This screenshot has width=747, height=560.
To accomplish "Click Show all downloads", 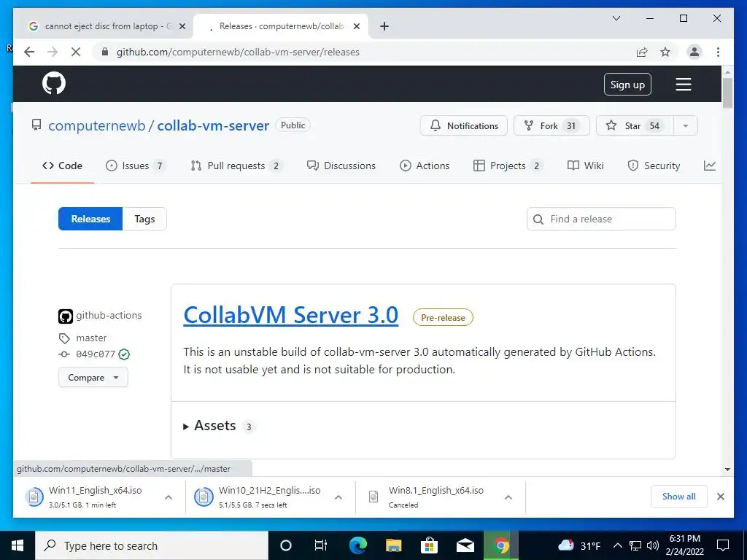I will (679, 497).
